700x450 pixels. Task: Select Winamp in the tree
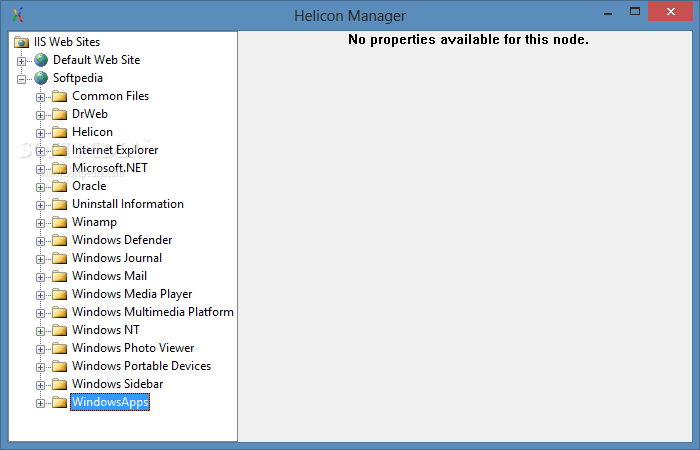tap(94, 222)
